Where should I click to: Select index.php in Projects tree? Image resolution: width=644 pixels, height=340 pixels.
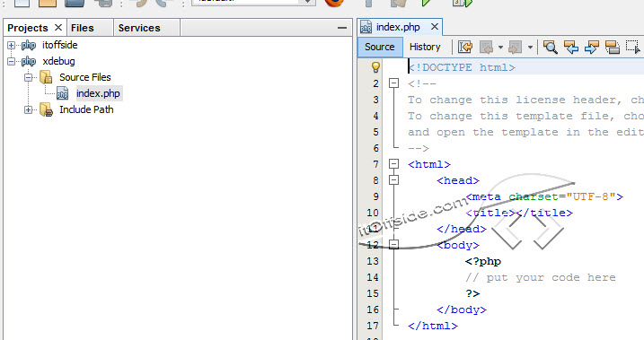tap(98, 93)
